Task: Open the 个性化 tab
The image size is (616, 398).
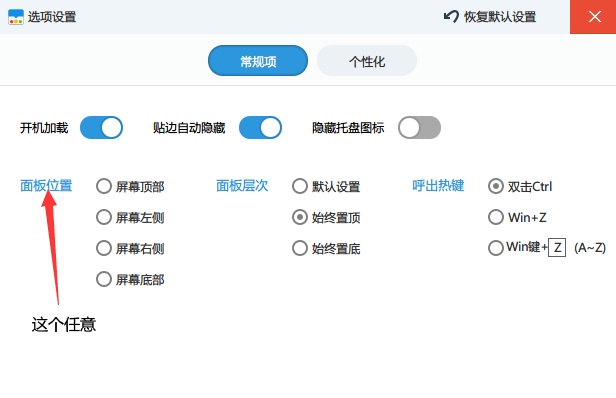Action: point(367,61)
